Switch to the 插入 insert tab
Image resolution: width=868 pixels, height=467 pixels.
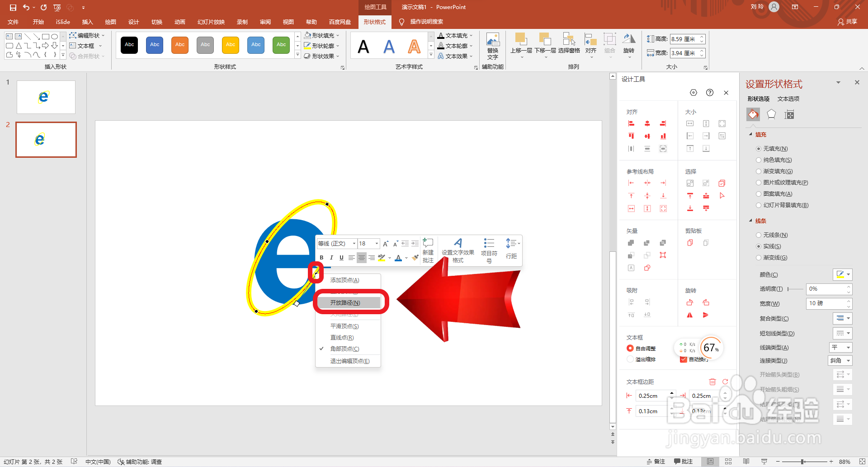tap(87, 22)
